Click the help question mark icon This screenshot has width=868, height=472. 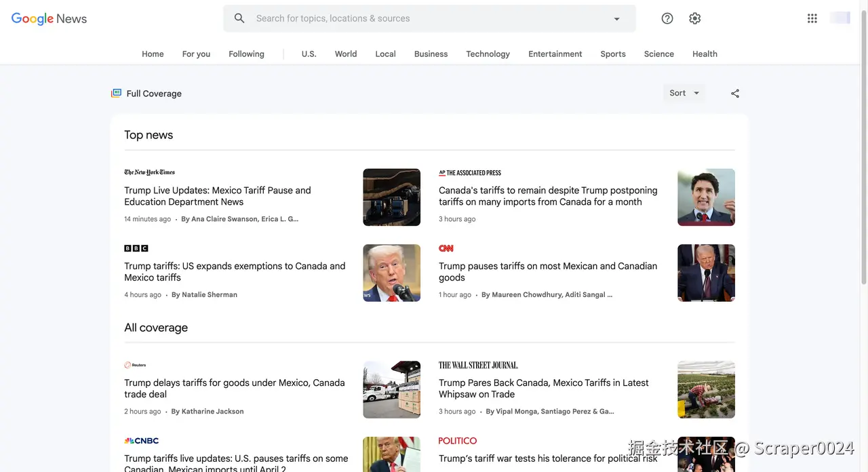coord(667,18)
